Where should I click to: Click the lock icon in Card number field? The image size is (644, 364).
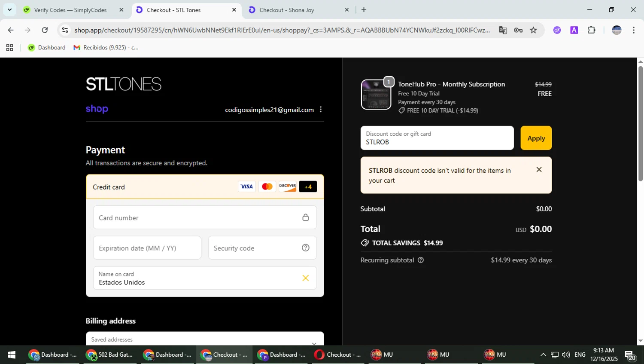pos(305,217)
